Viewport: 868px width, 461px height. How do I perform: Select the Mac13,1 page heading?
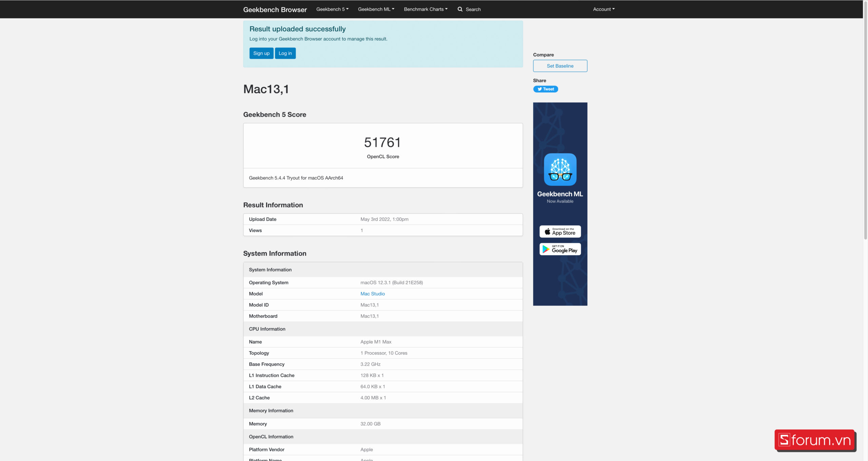[x=266, y=89]
